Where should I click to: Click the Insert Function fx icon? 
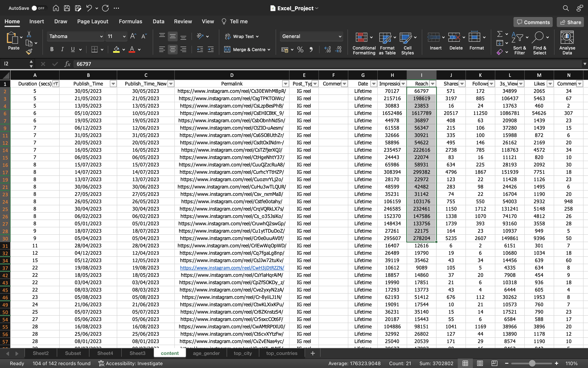pos(67,64)
